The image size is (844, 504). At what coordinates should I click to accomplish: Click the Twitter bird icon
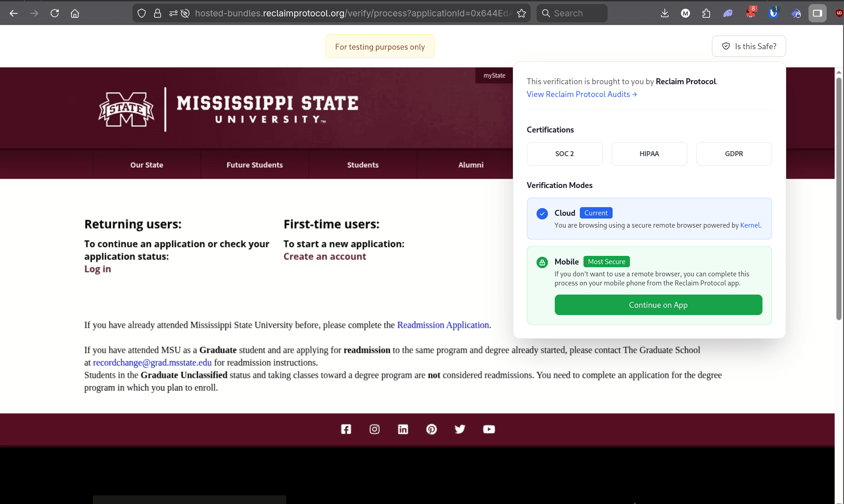click(x=460, y=429)
